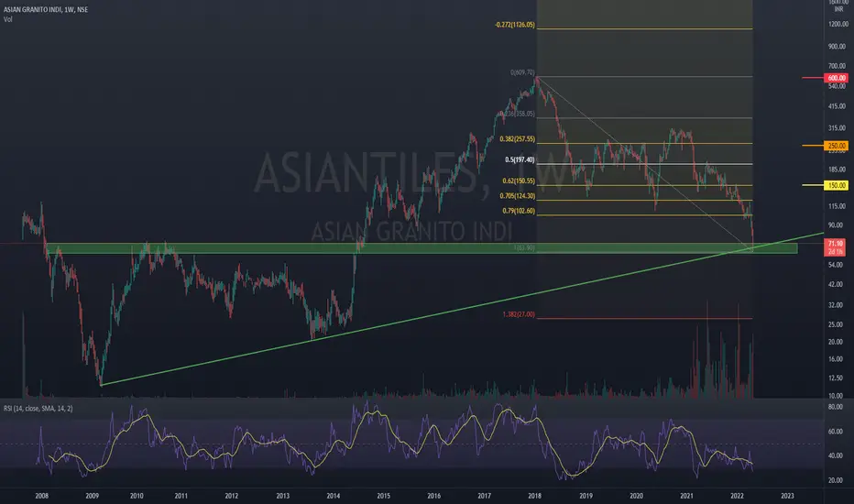Click the 700.00 price axis value
Viewport: 854px width, 504px height.
838,66
